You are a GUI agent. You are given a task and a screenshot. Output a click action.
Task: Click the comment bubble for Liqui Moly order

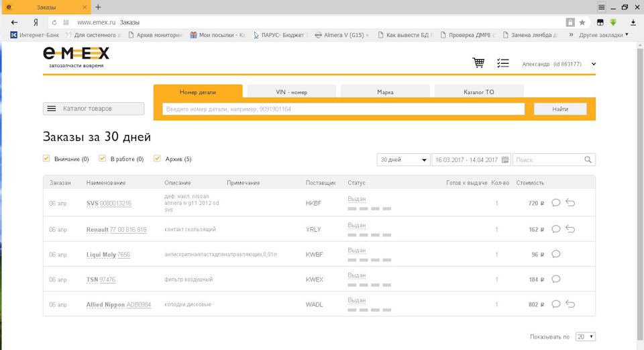555,254
